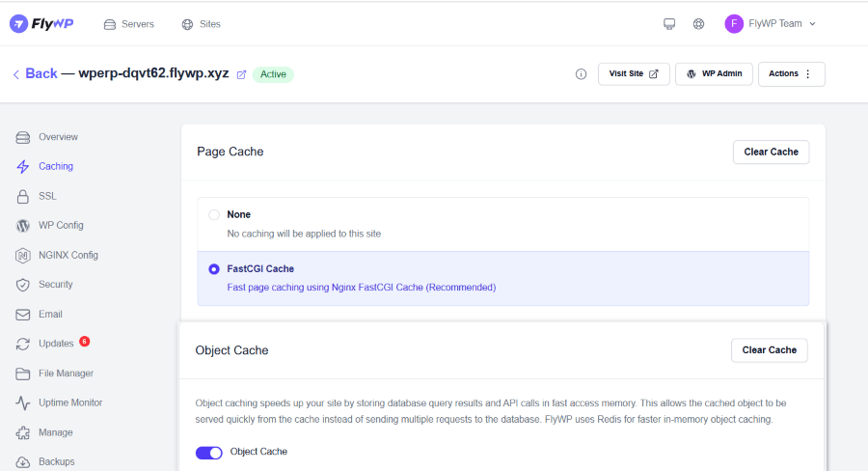Click the Security shield icon
Screen dimensions: 868x471
pos(23,285)
